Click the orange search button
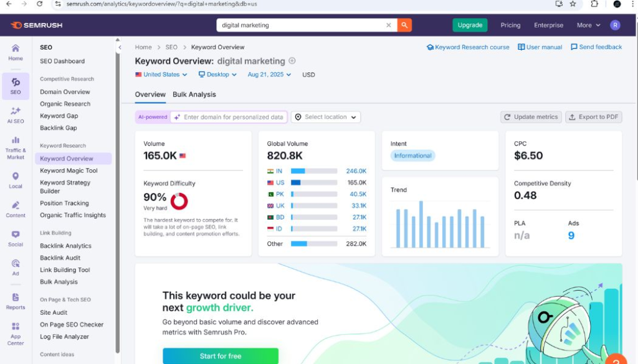Screen dimensions: 638x364 click(x=404, y=25)
